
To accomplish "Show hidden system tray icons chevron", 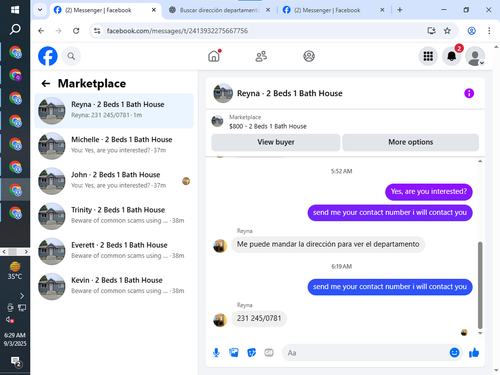I will pyautogui.click(x=22, y=296).
